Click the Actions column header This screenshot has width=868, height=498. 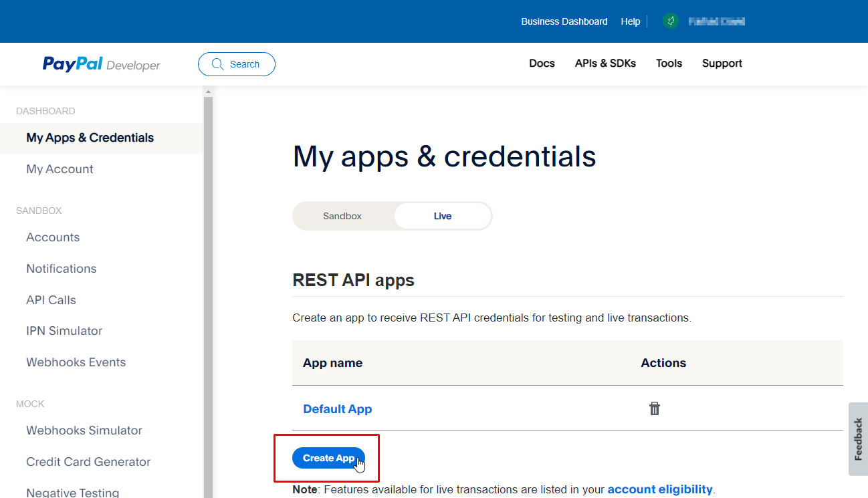point(663,363)
